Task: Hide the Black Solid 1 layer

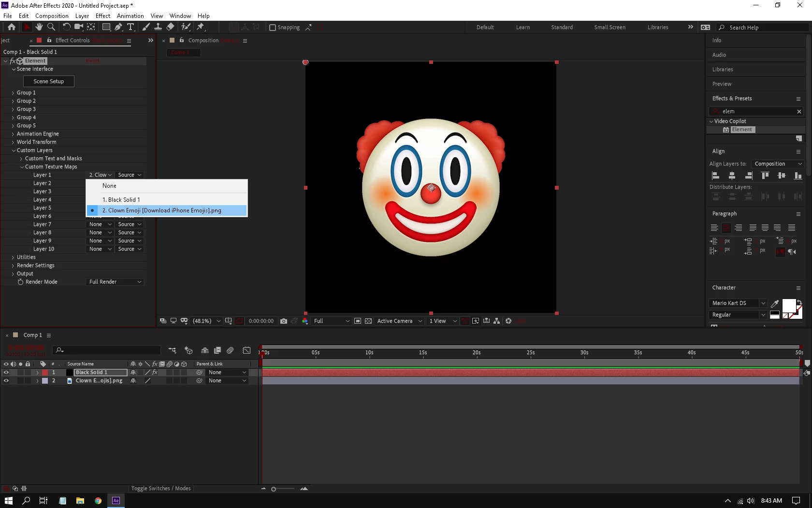Action: point(6,373)
